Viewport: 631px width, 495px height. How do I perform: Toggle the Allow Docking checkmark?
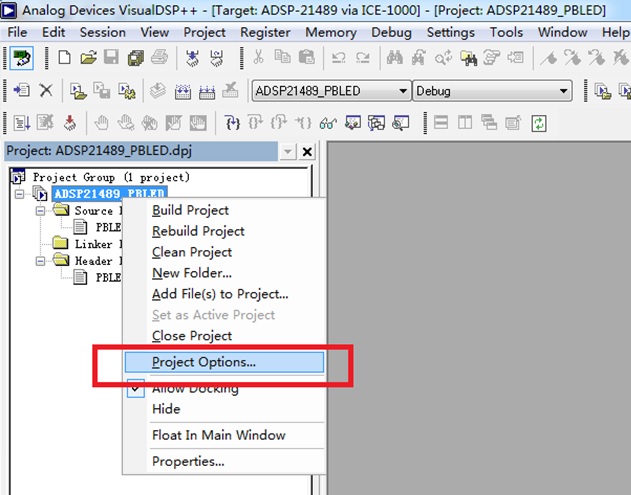(136, 388)
